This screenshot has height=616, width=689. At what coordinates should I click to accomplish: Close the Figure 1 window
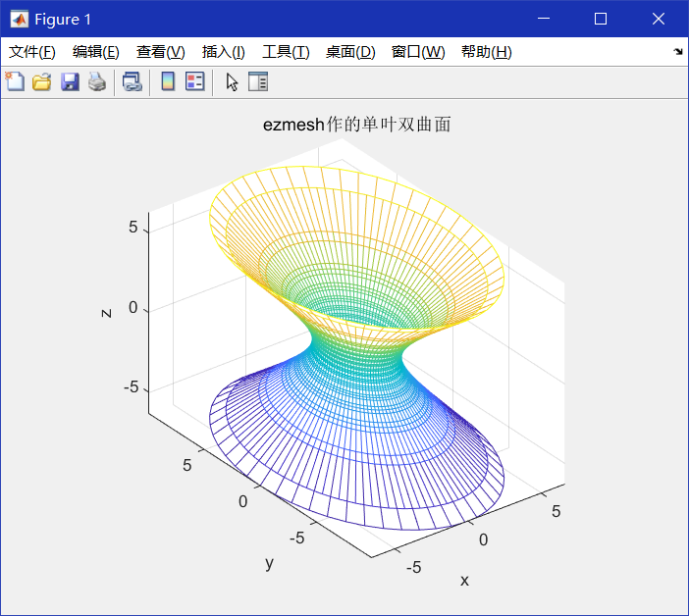659,19
